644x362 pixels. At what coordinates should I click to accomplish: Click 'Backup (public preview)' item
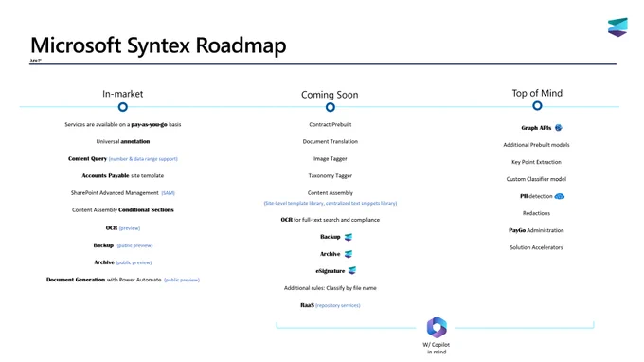click(x=123, y=245)
